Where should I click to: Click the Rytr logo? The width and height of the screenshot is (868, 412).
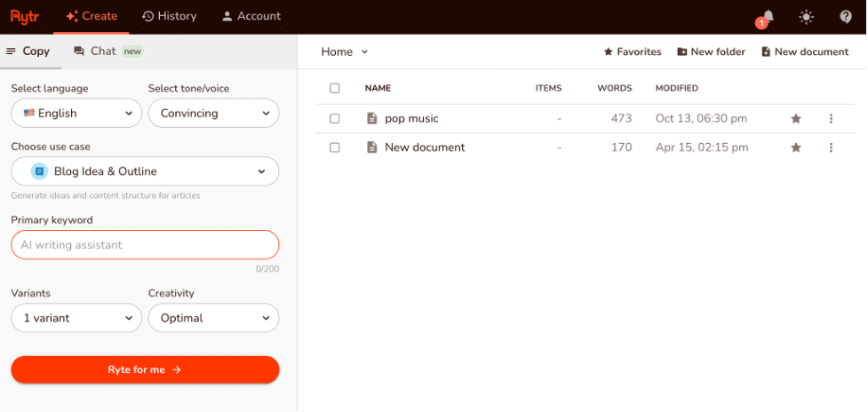[24, 16]
